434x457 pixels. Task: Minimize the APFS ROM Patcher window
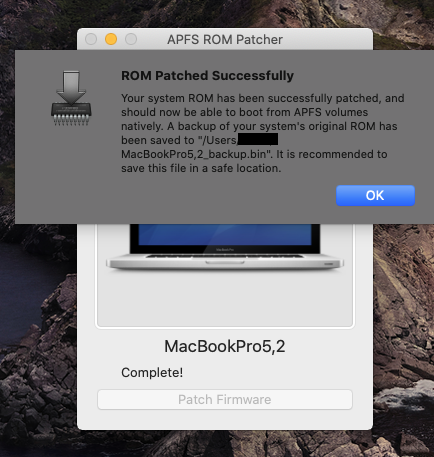point(111,39)
